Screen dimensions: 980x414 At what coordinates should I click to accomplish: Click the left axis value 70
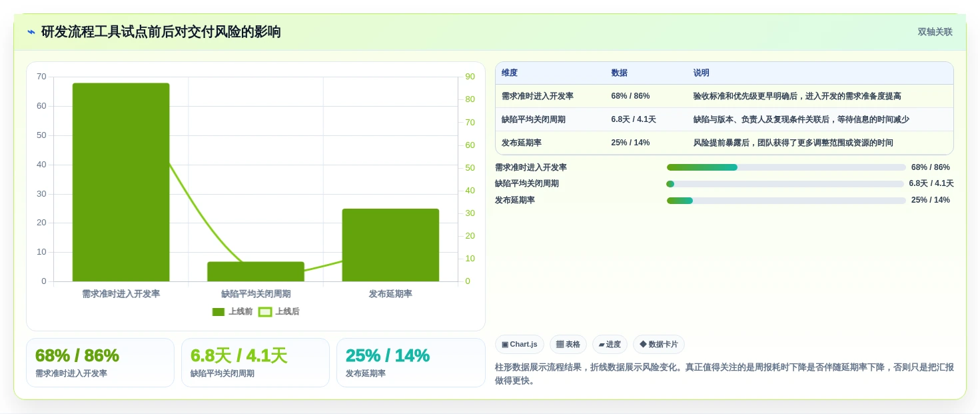[41, 77]
